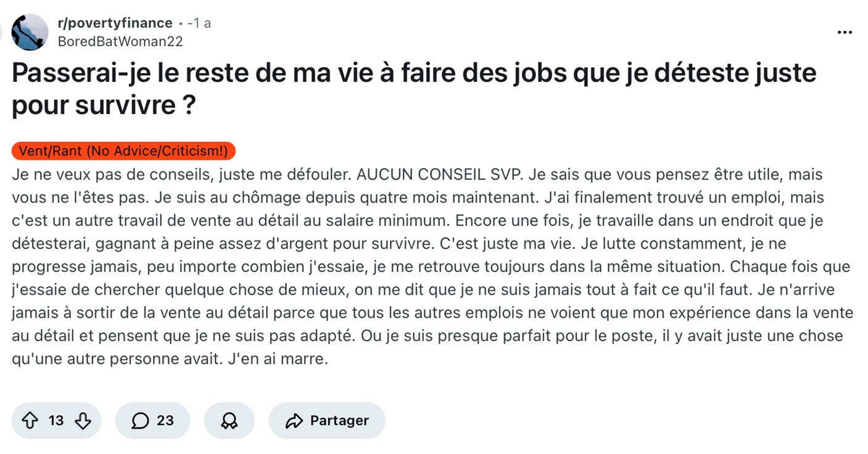The width and height of the screenshot is (868, 454).
Task: Filter by the Vent/Rant flair tag
Action: (123, 151)
